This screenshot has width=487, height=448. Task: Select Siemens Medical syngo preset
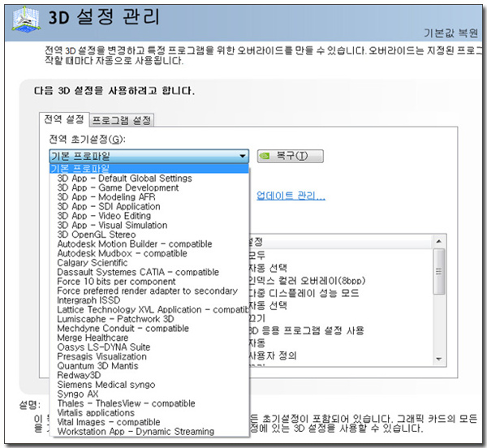(106, 385)
